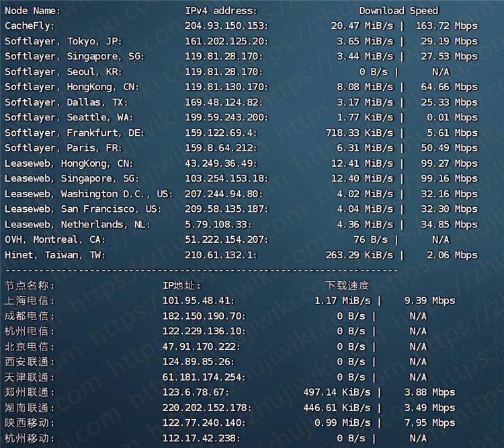Select 'Softlayer, Seattle, WA:' row name
The width and height of the screenshot is (504, 448).
coord(69,118)
